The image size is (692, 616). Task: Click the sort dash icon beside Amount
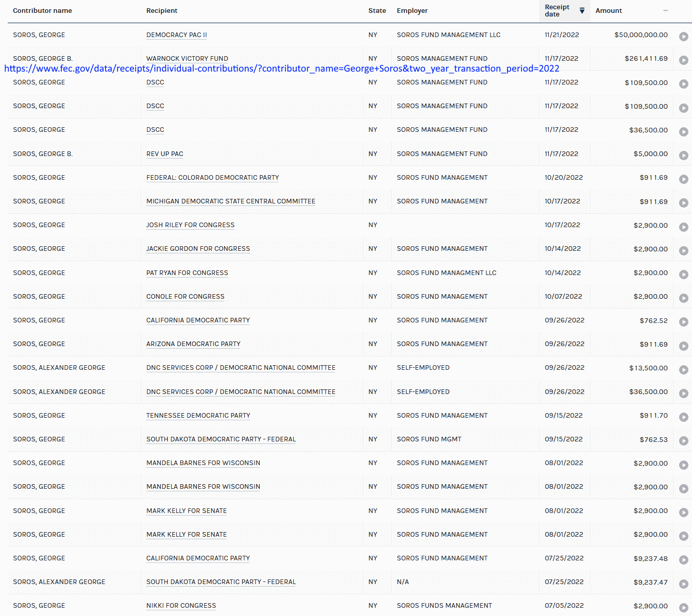666,11
